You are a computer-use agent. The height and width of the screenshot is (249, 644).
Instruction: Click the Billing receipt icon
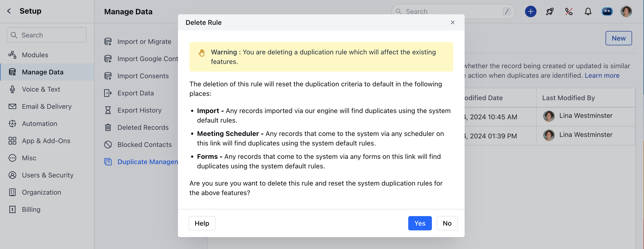[12, 210]
